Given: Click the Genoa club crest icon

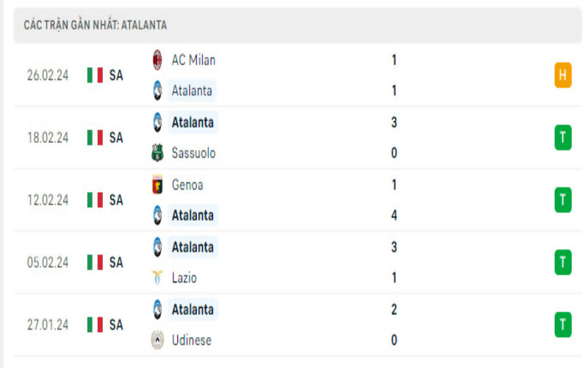Looking at the screenshot, I should coord(157,185).
